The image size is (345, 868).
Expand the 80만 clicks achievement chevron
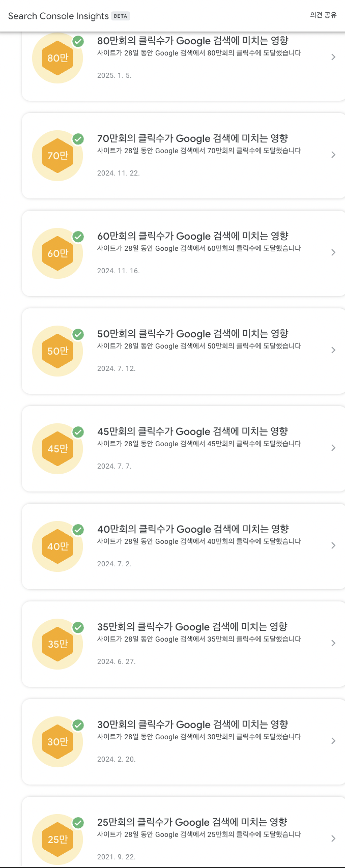coord(333,57)
